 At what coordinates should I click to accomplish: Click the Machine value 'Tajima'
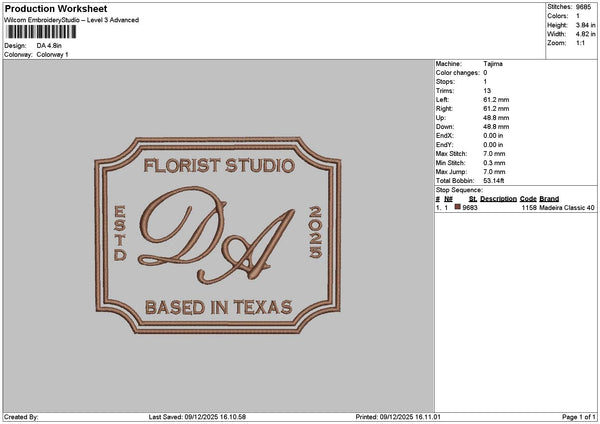(x=493, y=64)
